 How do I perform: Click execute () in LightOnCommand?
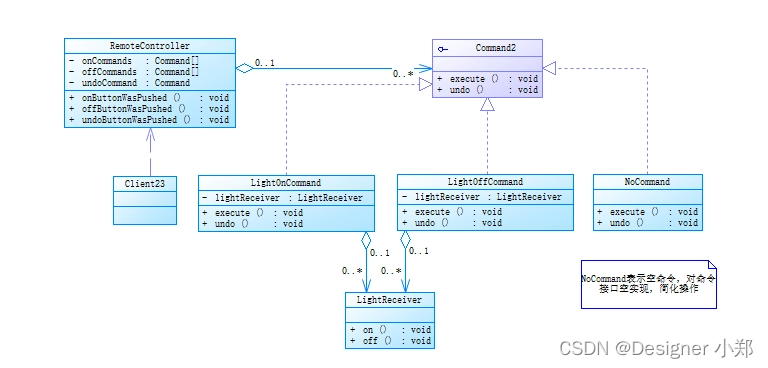click(252, 213)
